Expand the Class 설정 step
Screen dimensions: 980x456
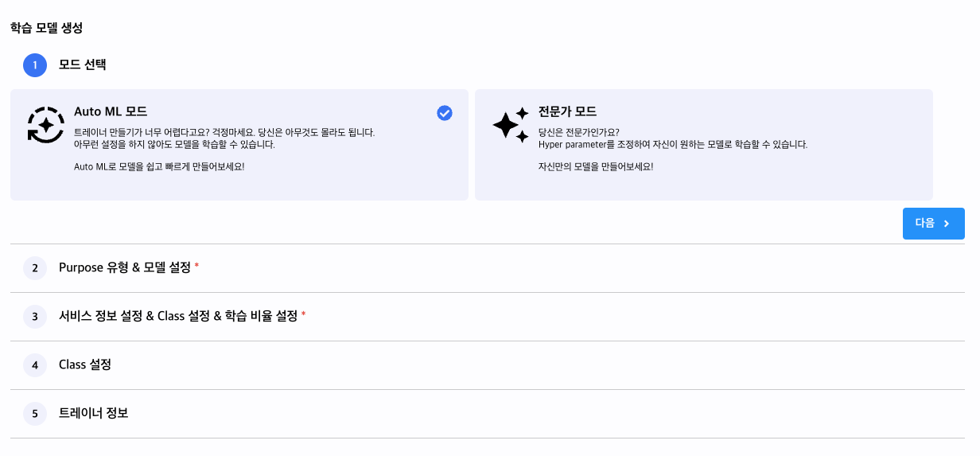coord(488,365)
